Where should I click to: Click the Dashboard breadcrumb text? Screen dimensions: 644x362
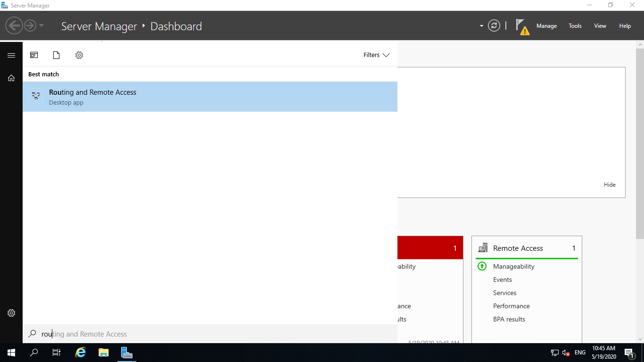176,26
